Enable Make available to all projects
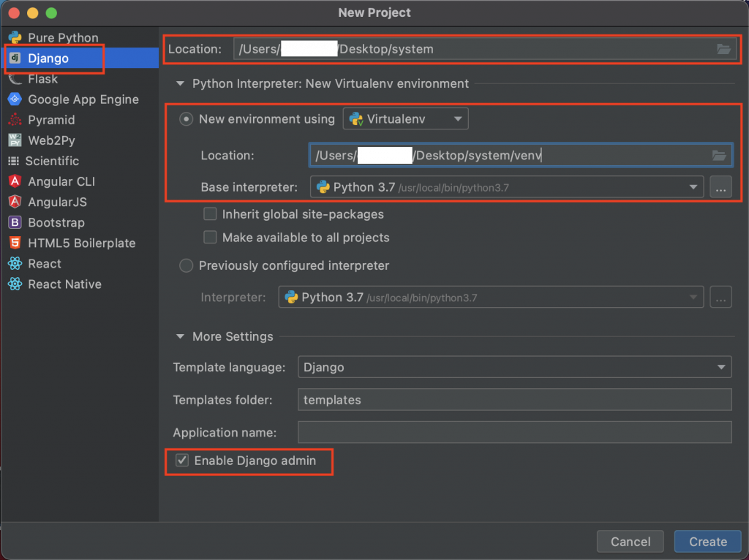 (x=210, y=238)
